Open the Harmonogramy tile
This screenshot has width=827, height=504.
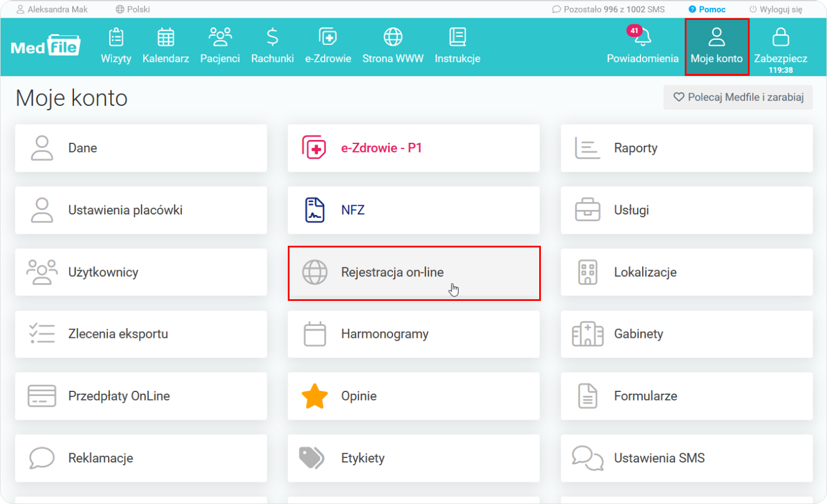pos(413,334)
